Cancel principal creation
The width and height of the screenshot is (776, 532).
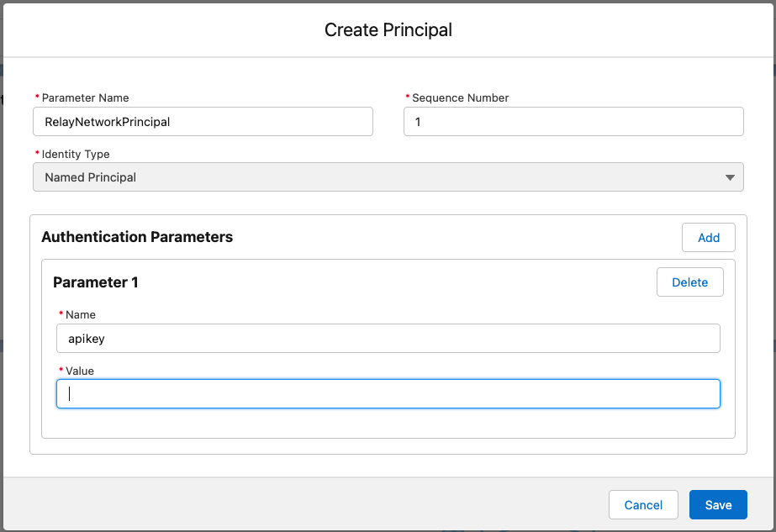point(642,504)
